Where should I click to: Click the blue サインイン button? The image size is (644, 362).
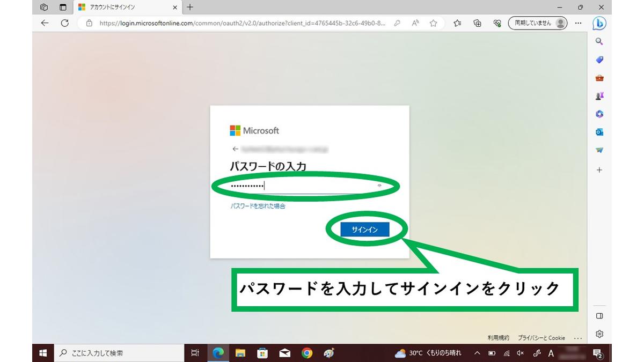pyautogui.click(x=364, y=230)
